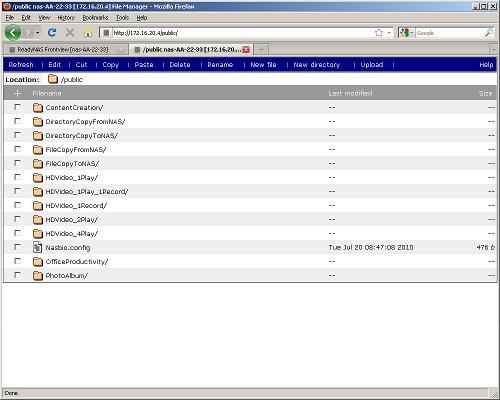Open the File menu

[10, 18]
